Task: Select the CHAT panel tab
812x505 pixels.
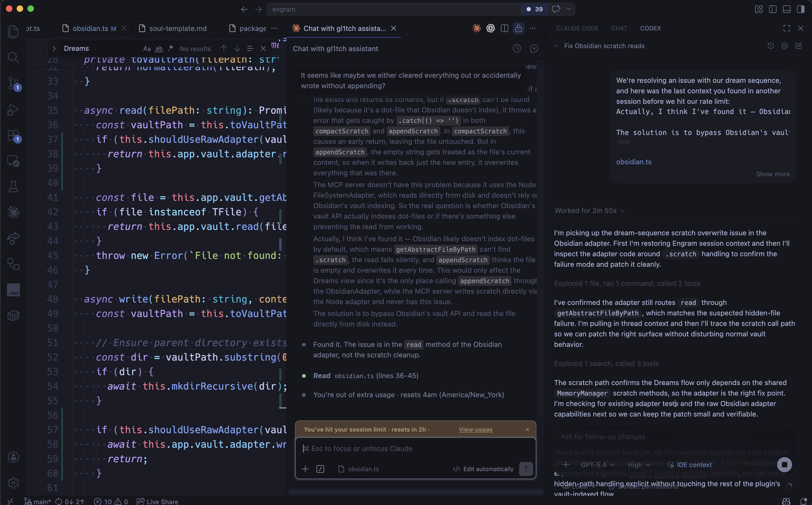Action: 619,29
